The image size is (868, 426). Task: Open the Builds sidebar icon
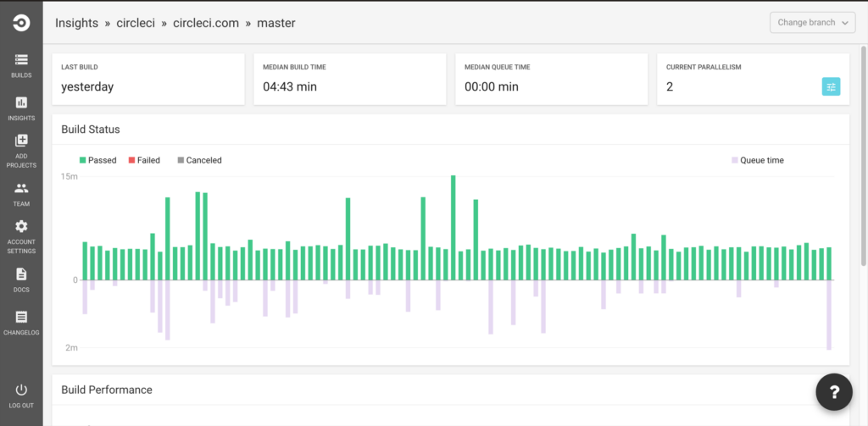coord(21,59)
